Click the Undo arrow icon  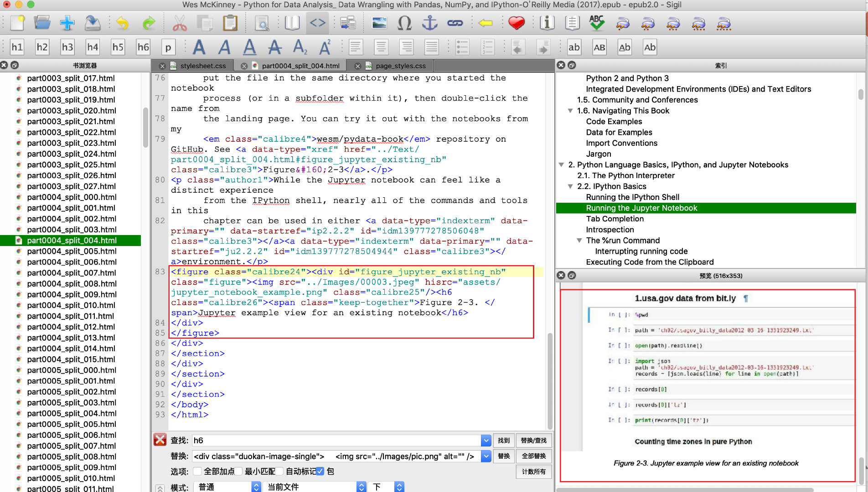[122, 23]
